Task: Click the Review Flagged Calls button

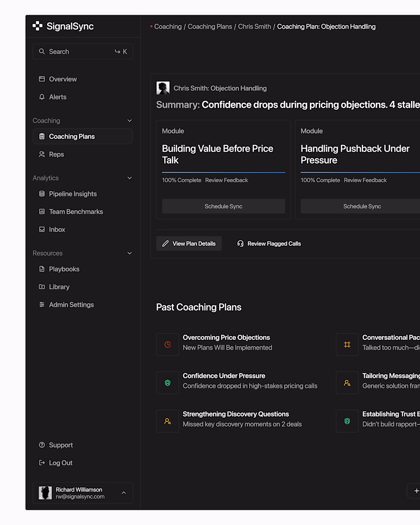Action: (x=269, y=243)
